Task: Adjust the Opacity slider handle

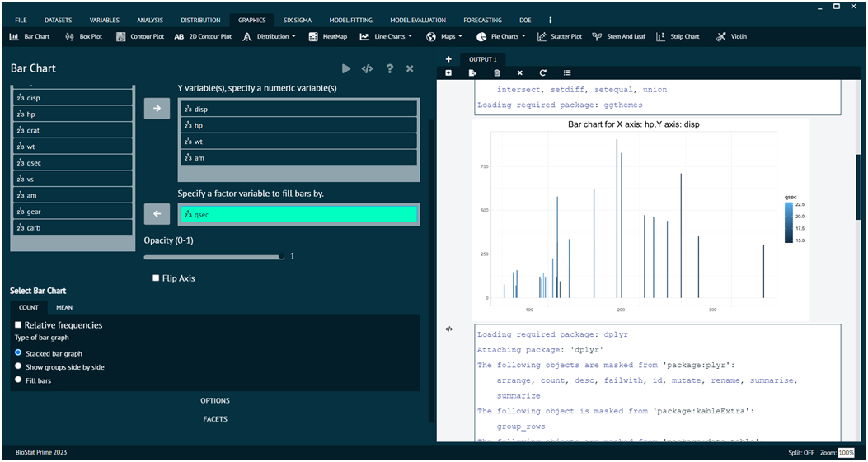Action: [282, 257]
